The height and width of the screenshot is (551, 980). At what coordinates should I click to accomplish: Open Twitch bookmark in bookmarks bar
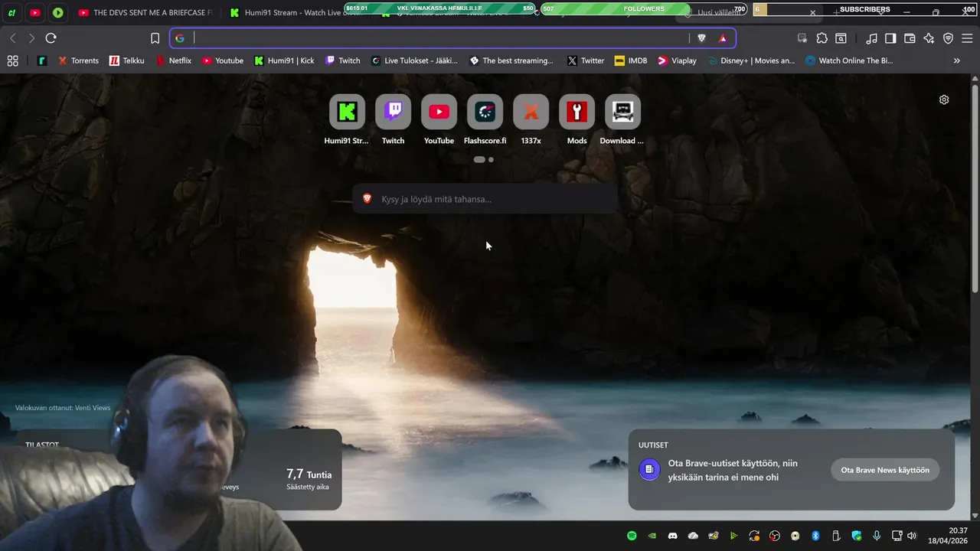(342, 60)
